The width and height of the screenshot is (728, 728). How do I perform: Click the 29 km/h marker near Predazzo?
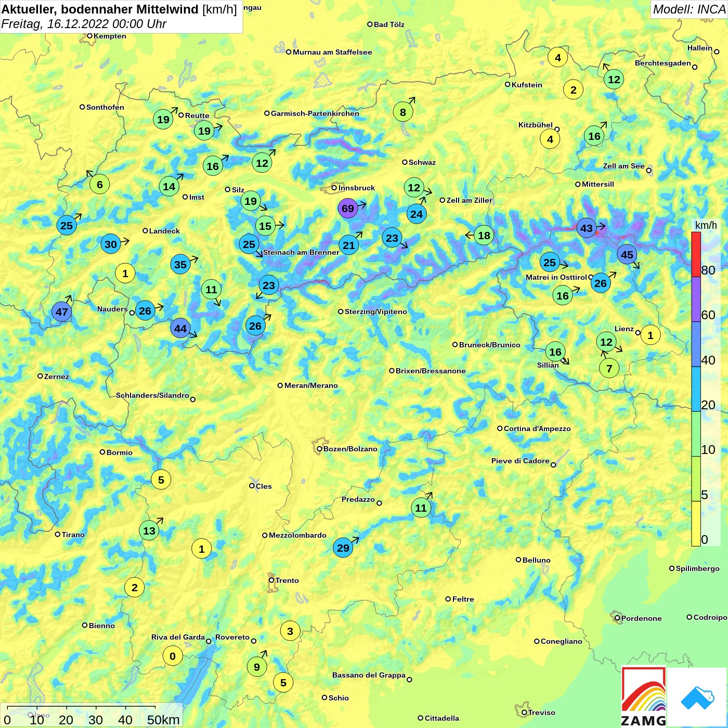(343, 548)
